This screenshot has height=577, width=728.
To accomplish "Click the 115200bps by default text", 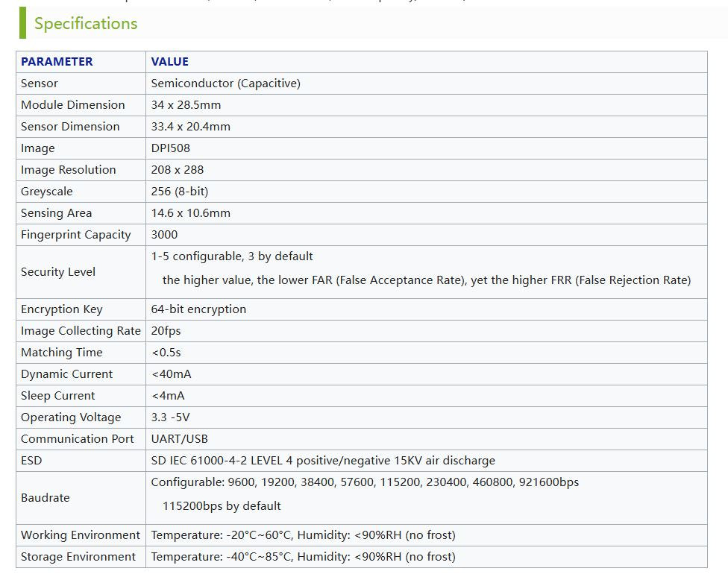I will 222,506.
